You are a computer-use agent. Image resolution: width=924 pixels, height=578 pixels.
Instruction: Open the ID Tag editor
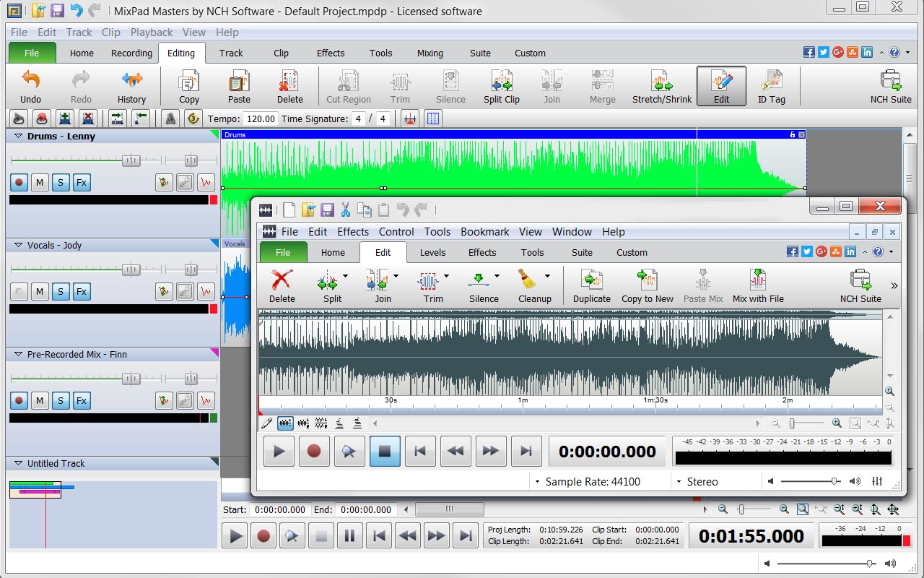(x=772, y=85)
